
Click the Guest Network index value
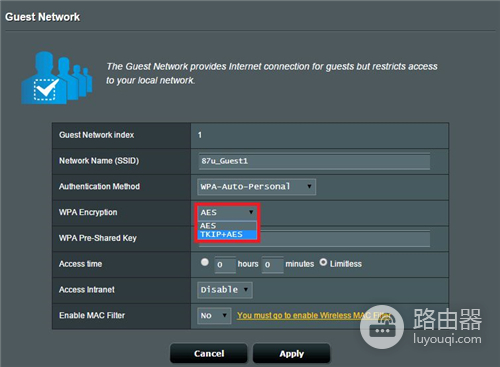[x=200, y=135]
